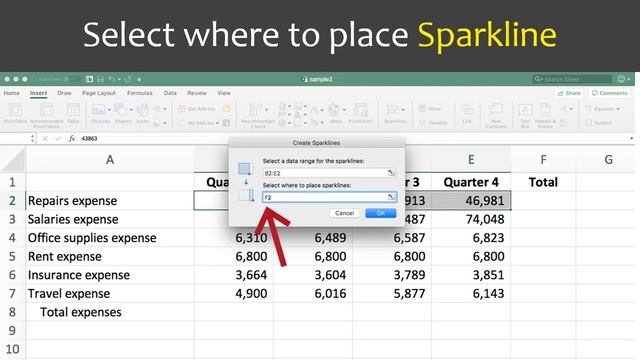Click the Select All corner triangle
The width and height of the screenshot is (640, 360).
click(x=13, y=160)
